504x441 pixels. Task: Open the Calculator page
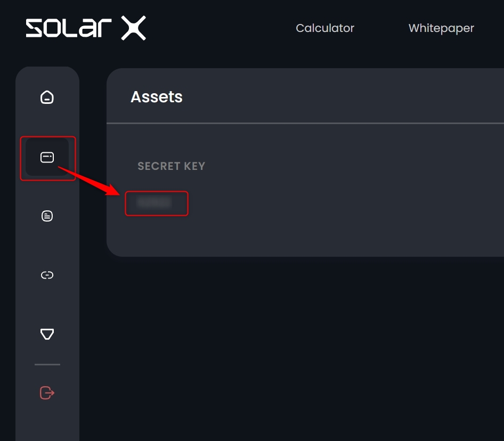point(325,28)
